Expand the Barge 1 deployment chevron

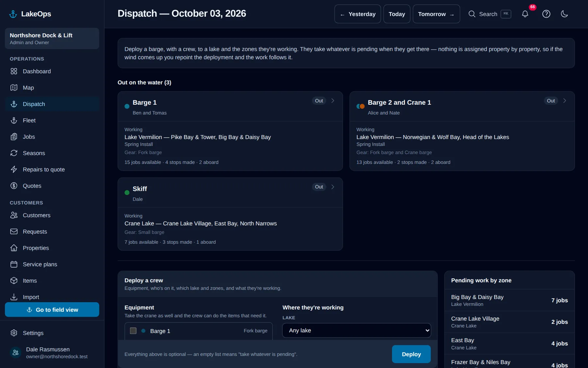point(333,101)
